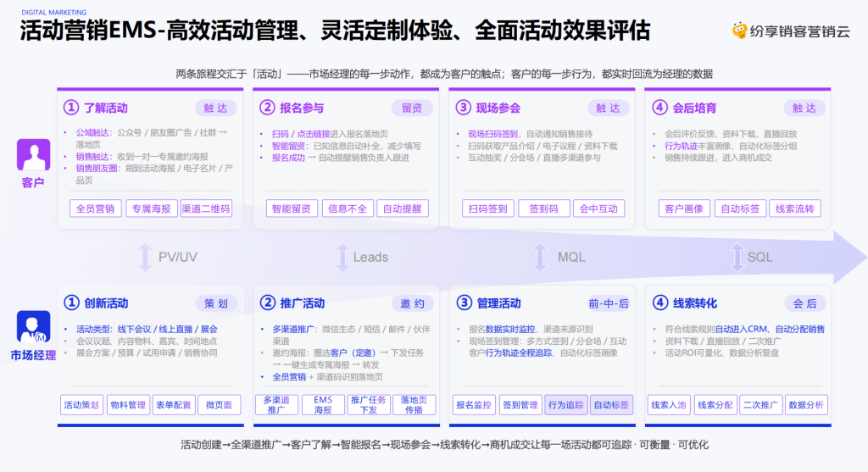Select the 触达 tag in 会后培育 card

804,108
